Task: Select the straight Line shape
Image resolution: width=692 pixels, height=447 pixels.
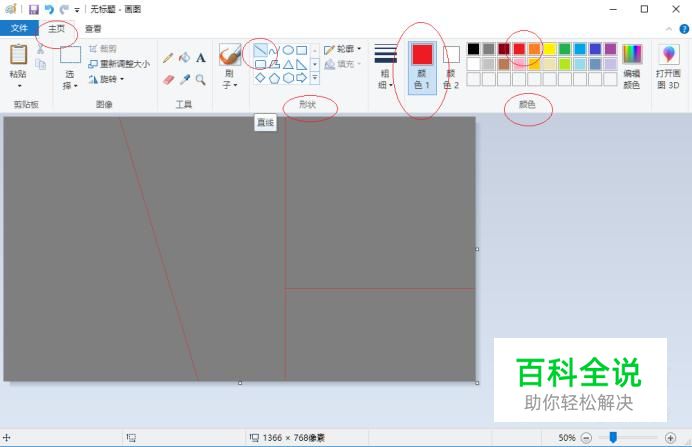Action: 260,50
